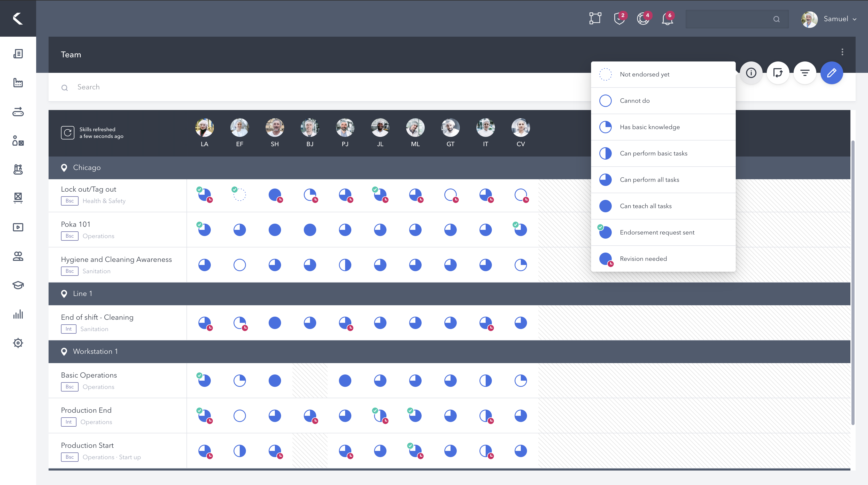Click CV's Poka 101 skill level
Image resolution: width=868 pixels, height=485 pixels.
point(521,230)
